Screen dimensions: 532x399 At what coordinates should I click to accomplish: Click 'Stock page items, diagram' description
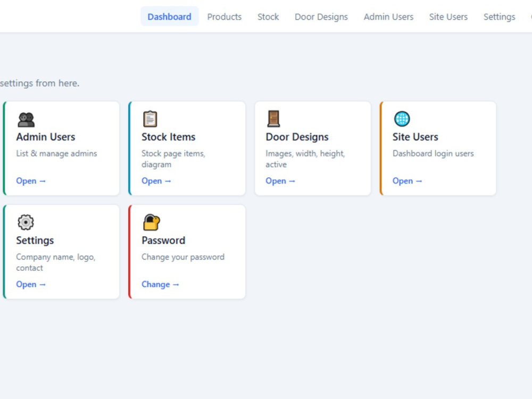173,159
